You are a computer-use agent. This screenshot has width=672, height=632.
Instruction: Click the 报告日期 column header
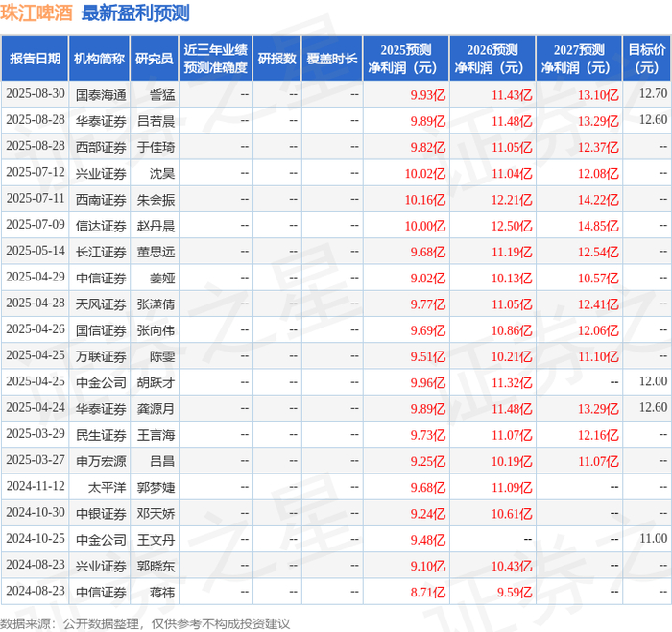(x=35, y=59)
